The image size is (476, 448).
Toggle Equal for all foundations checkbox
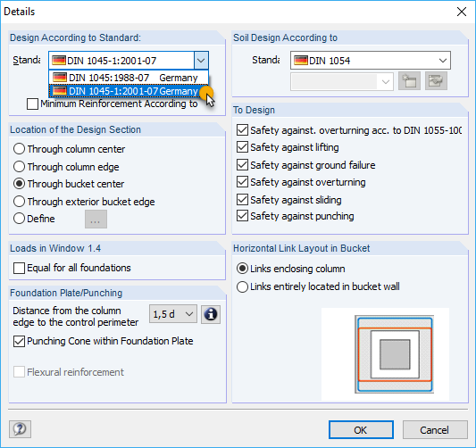[x=19, y=268]
